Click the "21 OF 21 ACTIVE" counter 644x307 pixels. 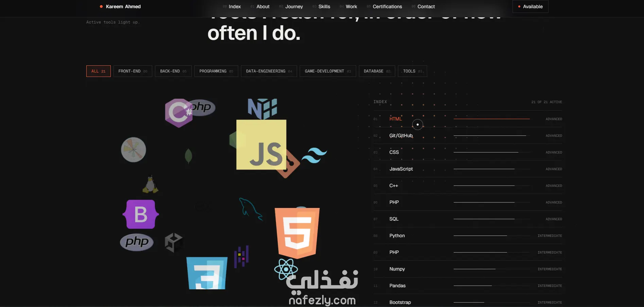coord(546,102)
